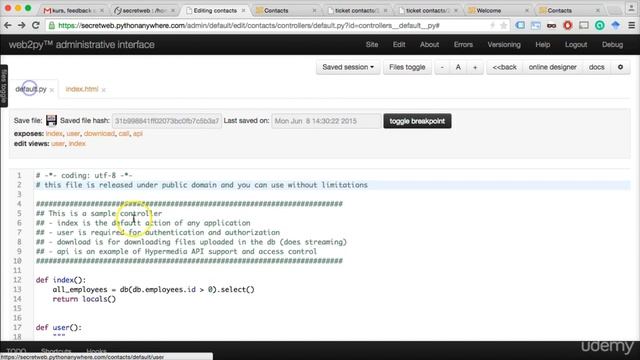This screenshot has height=360, width=640.
Task: Click the Files toggle button
Action: 407,67
